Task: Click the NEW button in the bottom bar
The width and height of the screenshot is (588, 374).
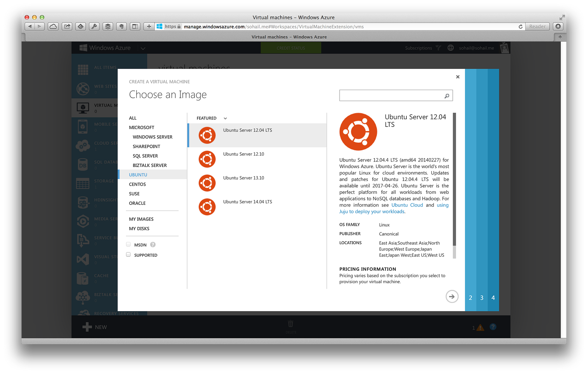Action: coord(94,327)
